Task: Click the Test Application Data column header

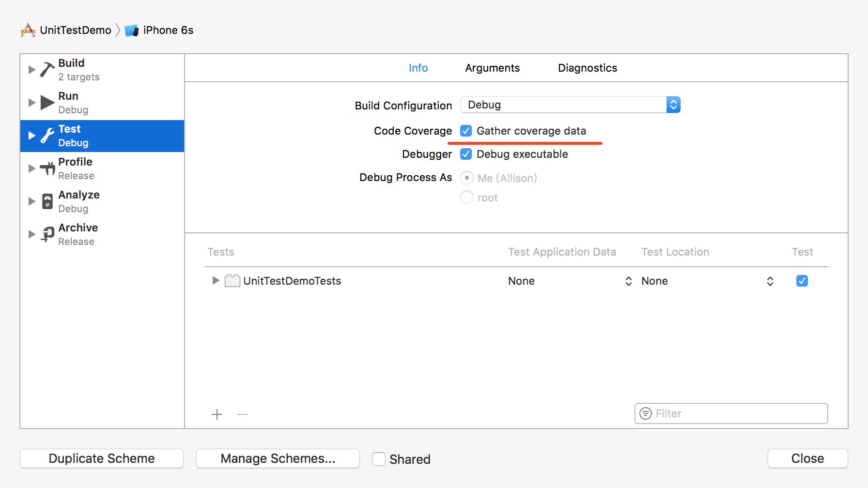Action: 562,252
